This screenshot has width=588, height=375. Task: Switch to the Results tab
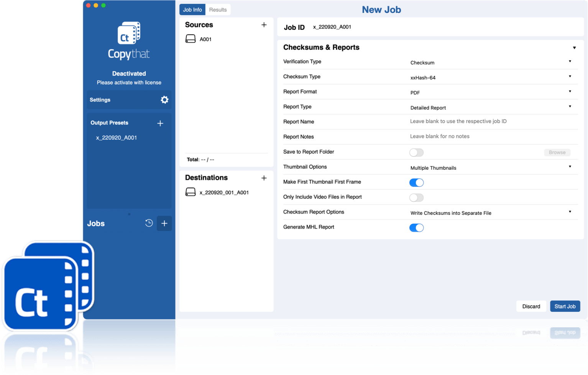coord(218,10)
